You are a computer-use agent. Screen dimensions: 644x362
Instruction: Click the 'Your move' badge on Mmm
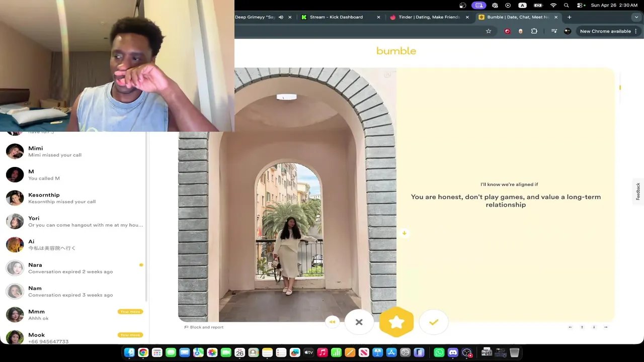[130, 312]
